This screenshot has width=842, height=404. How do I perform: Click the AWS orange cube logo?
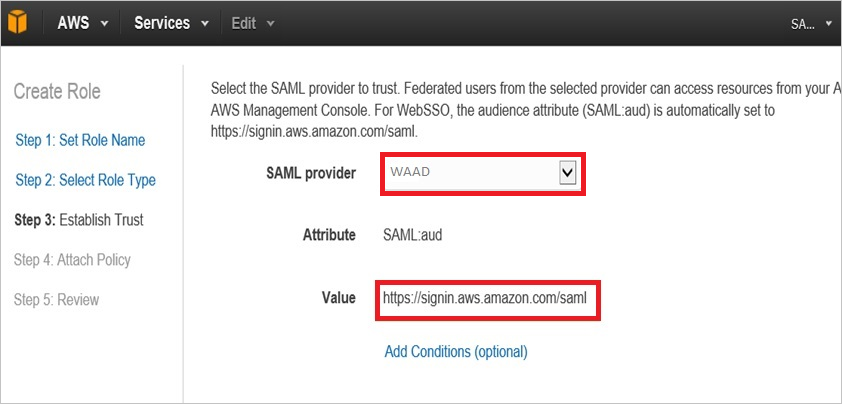tap(17, 22)
